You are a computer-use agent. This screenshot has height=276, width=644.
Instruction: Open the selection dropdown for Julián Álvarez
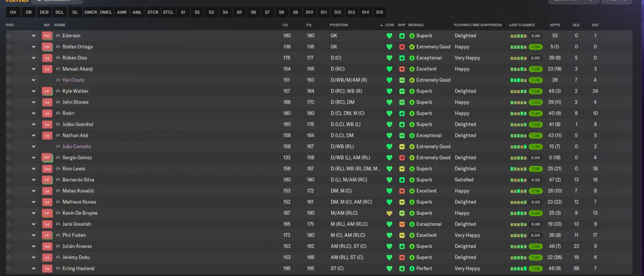(x=34, y=246)
